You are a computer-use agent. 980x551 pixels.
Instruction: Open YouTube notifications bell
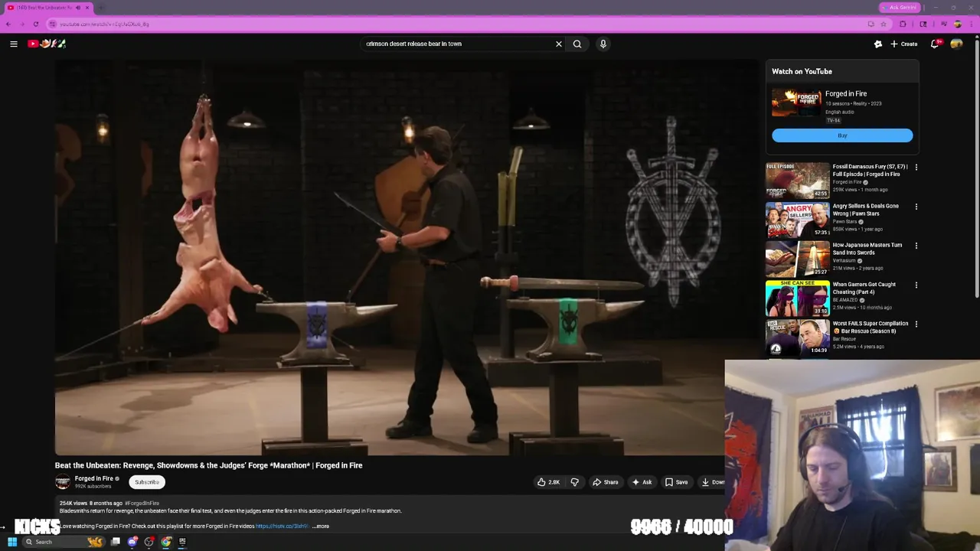(935, 44)
